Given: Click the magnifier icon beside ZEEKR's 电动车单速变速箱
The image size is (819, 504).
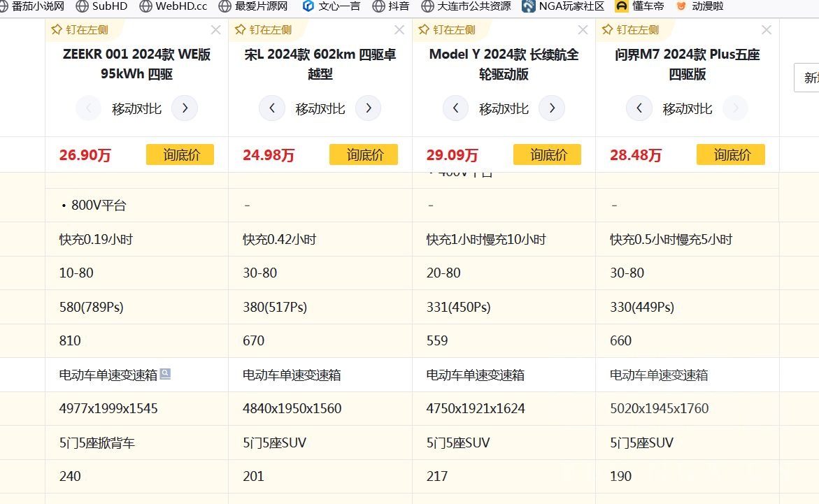Looking at the screenshot, I should coord(165,374).
